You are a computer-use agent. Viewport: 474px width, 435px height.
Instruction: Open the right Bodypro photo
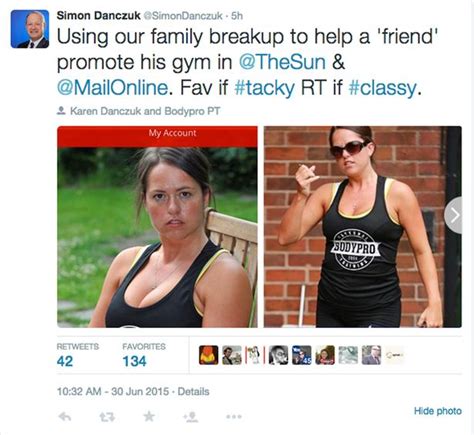click(x=363, y=227)
